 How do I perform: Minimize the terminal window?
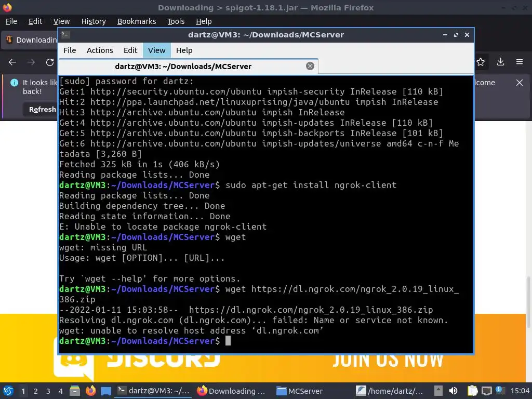[445, 35]
